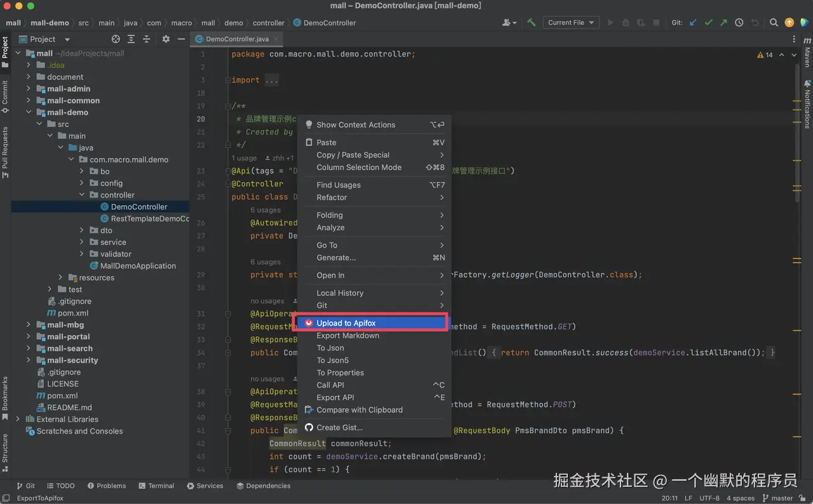Open the user account icon dropdown
The height and width of the screenshot is (504, 813).
[509, 22]
